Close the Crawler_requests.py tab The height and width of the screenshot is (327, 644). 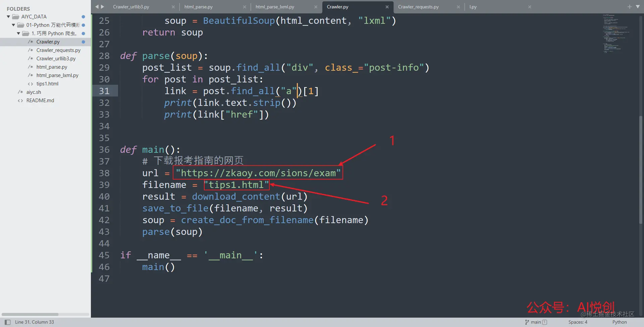458,7
